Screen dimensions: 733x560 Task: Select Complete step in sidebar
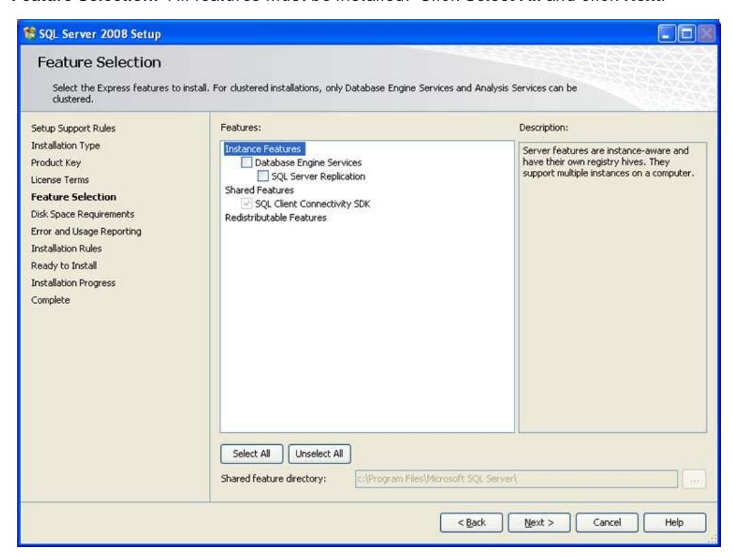[x=50, y=300]
